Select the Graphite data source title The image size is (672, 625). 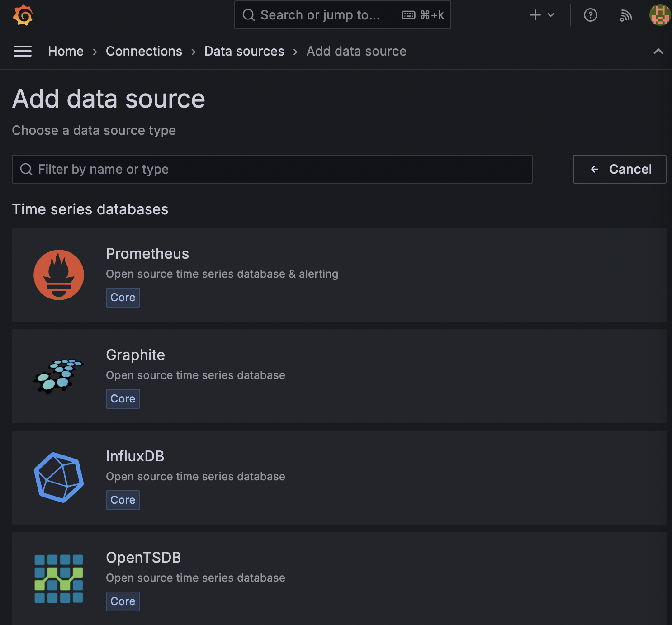(135, 355)
